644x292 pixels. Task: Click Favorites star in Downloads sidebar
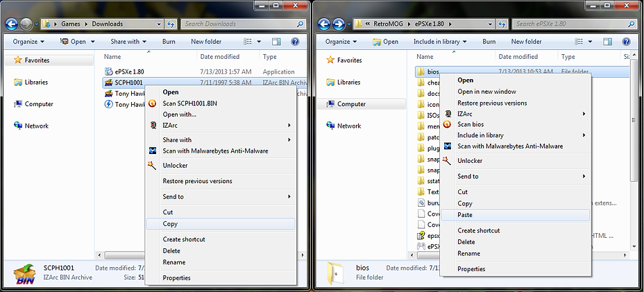click(17, 60)
